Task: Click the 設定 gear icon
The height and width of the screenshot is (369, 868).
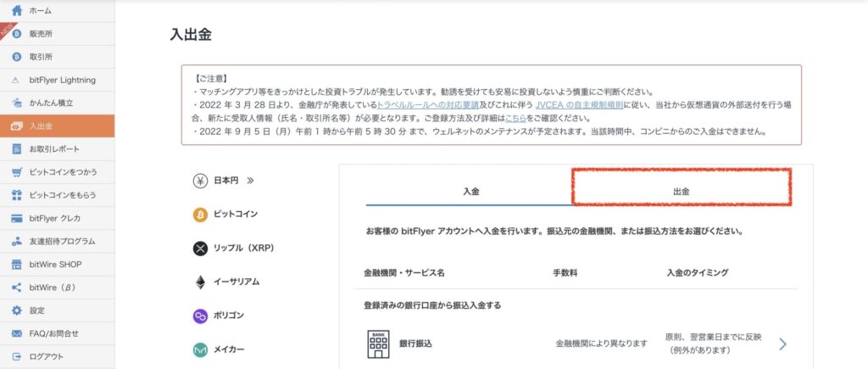Action: 17,310
